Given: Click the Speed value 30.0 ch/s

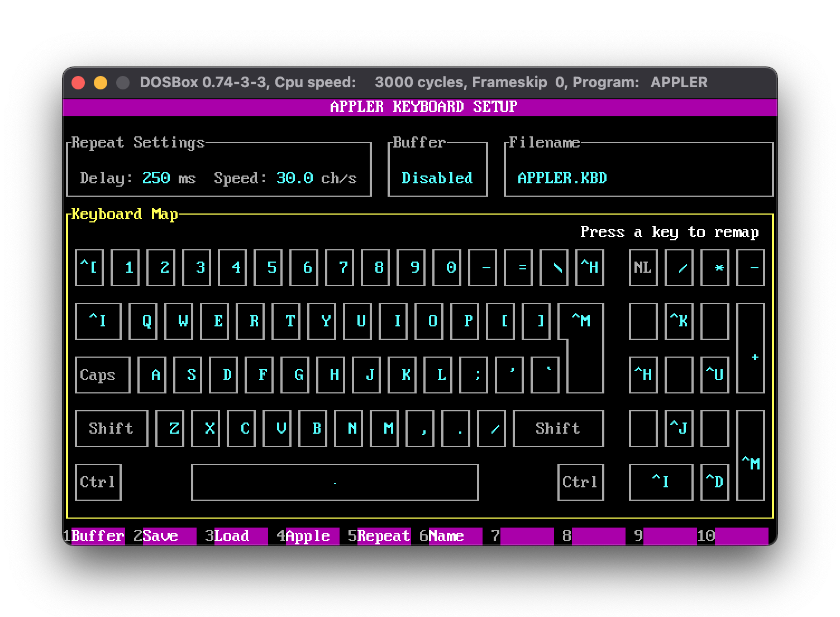Looking at the screenshot, I should (316, 178).
